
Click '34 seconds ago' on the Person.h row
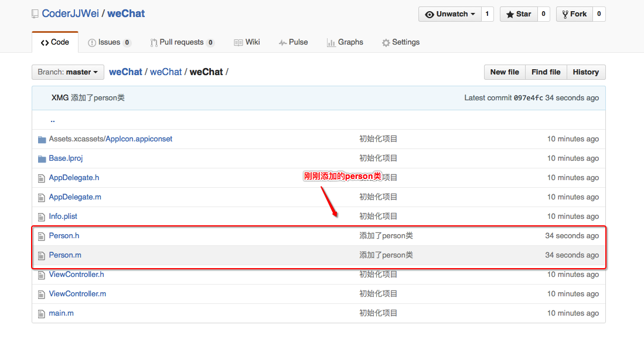pyautogui.click(x=572, y=236)
